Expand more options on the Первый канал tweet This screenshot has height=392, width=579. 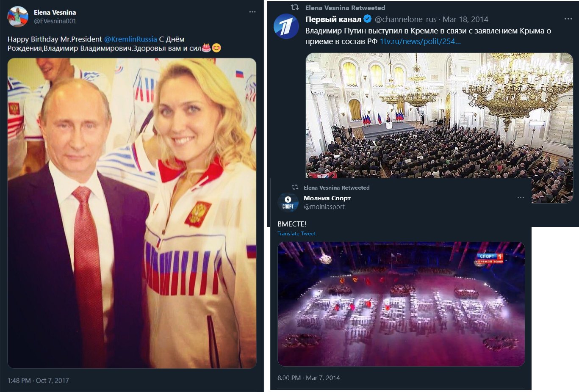568,19
